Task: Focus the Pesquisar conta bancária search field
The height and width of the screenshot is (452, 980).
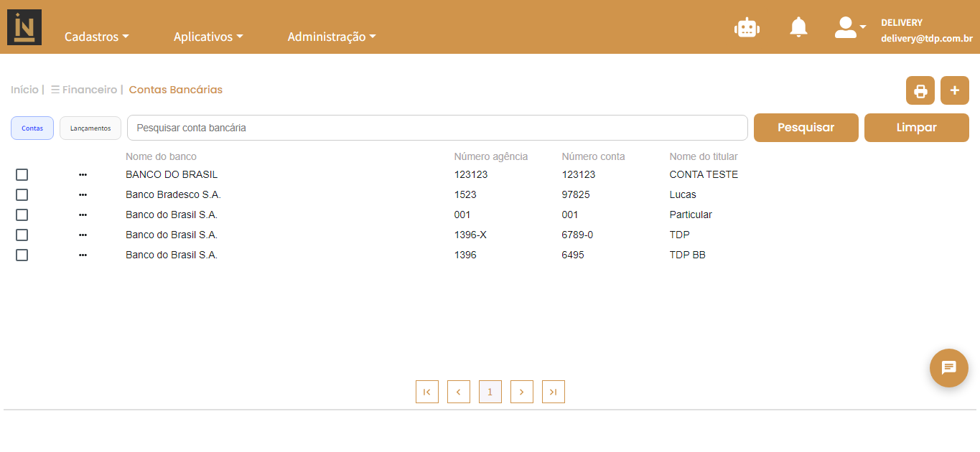Action: click(437, 128)
